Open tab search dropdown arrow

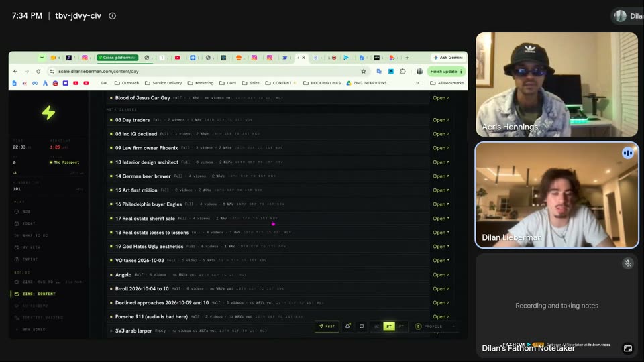click(x=42, y=58)
